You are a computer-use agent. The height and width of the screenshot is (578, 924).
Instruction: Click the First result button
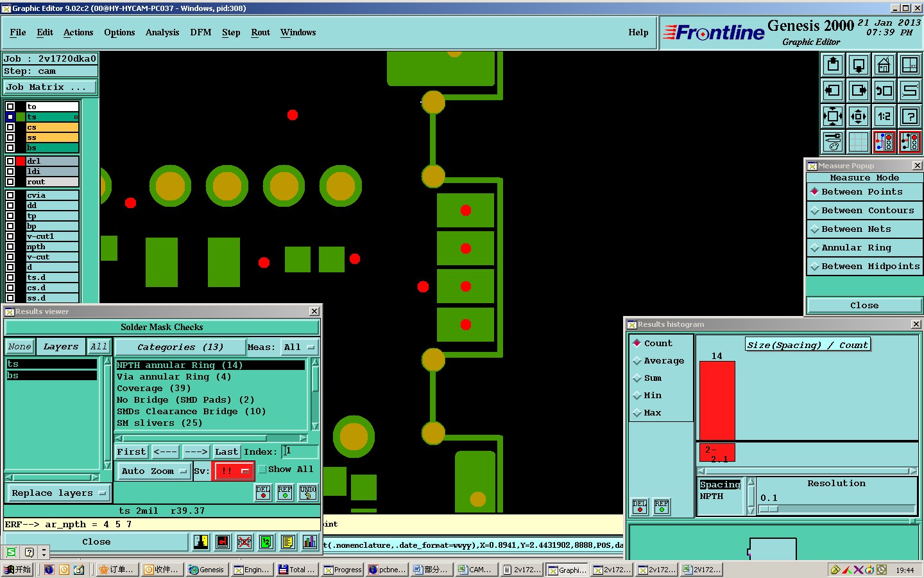click(132, 452)
